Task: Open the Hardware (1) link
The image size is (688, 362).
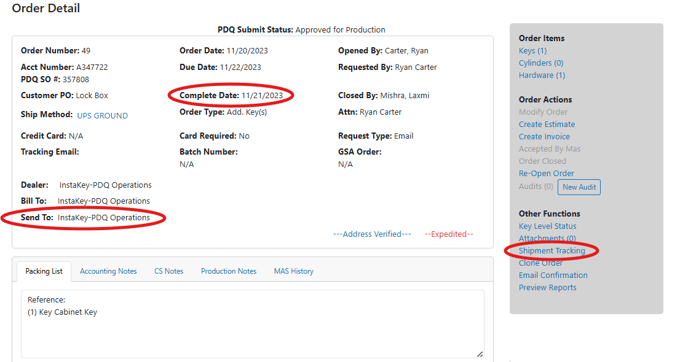Action: (x=541, y=75)
